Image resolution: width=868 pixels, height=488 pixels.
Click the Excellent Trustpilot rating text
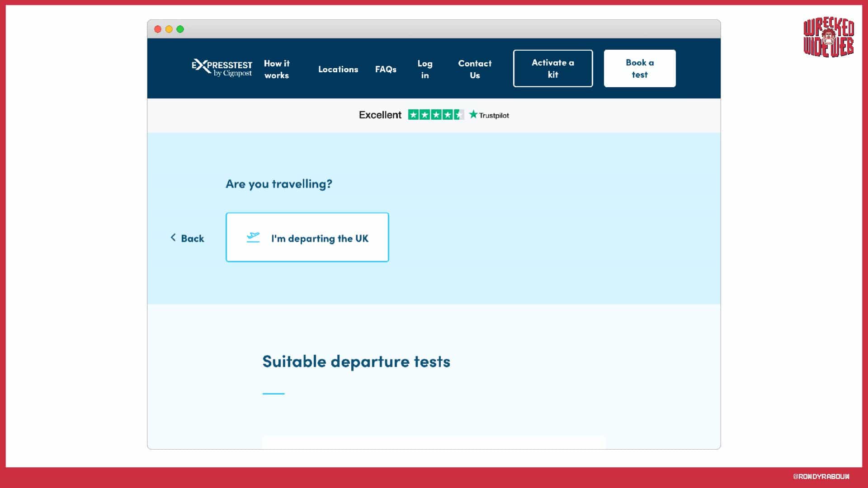[380, 115]
